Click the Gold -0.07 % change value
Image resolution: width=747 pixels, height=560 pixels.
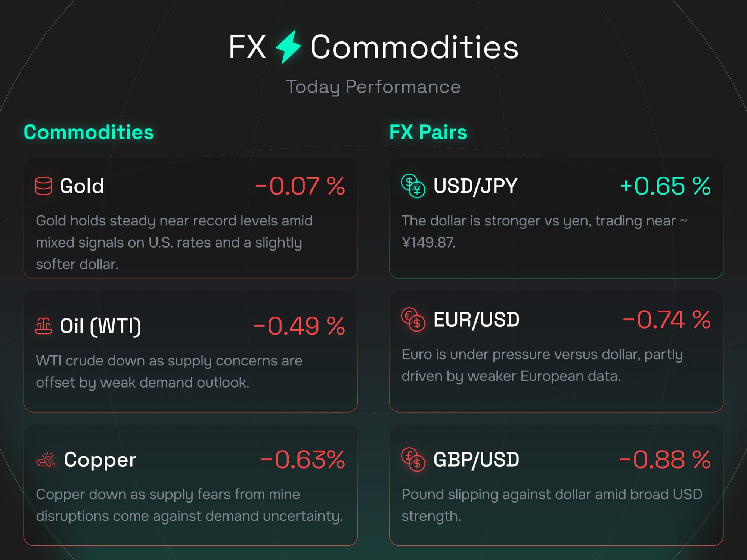pos(300,186)
